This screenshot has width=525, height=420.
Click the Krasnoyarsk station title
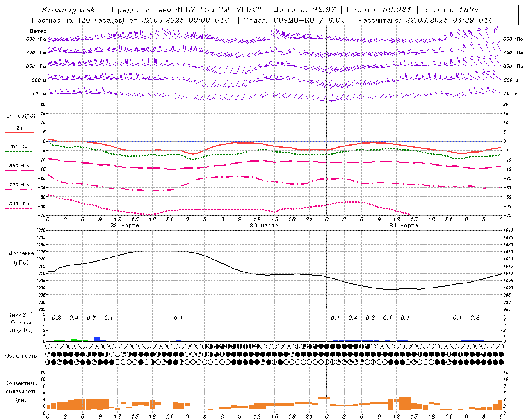pyautogui.click(x=68, y=10)
